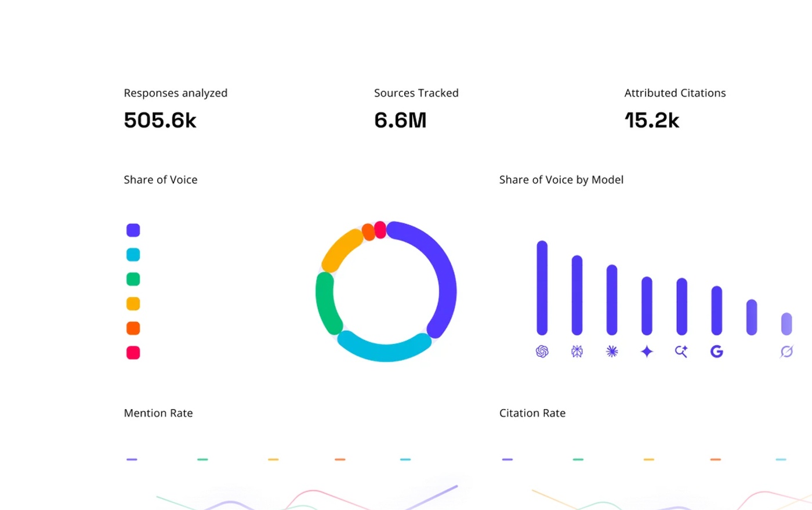Click the Perplexity model icon

(577, 352)
